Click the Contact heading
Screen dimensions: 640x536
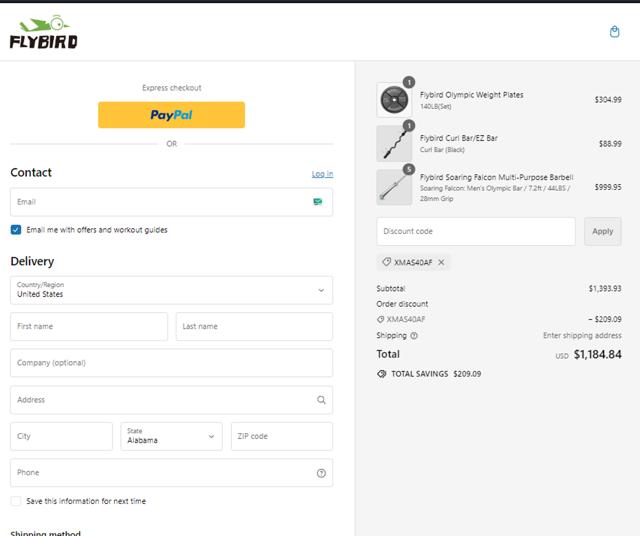coord(31,173)
